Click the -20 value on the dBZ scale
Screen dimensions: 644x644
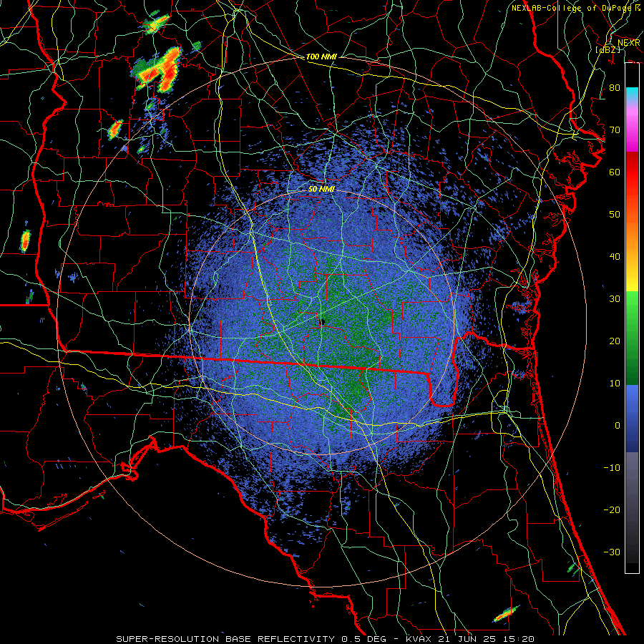click(x=612, y=509)
